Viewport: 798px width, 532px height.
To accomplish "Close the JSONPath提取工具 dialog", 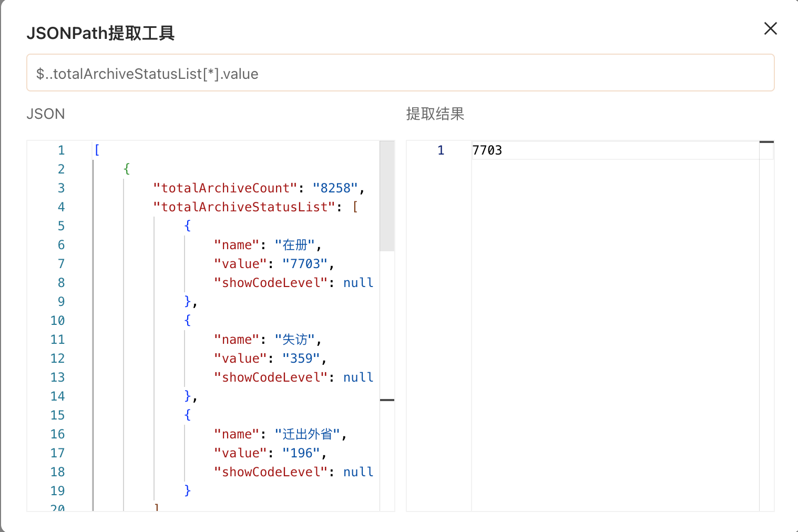I will click(770, 28).
